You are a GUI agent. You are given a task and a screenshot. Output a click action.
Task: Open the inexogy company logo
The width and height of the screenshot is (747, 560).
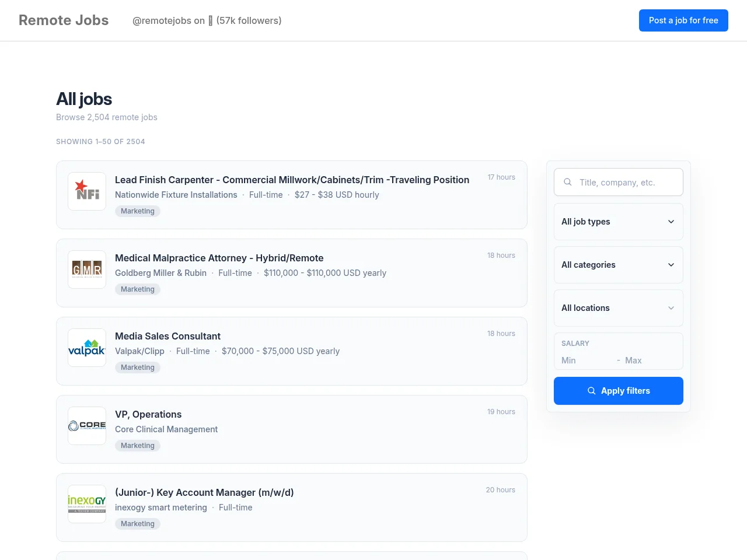87,504
